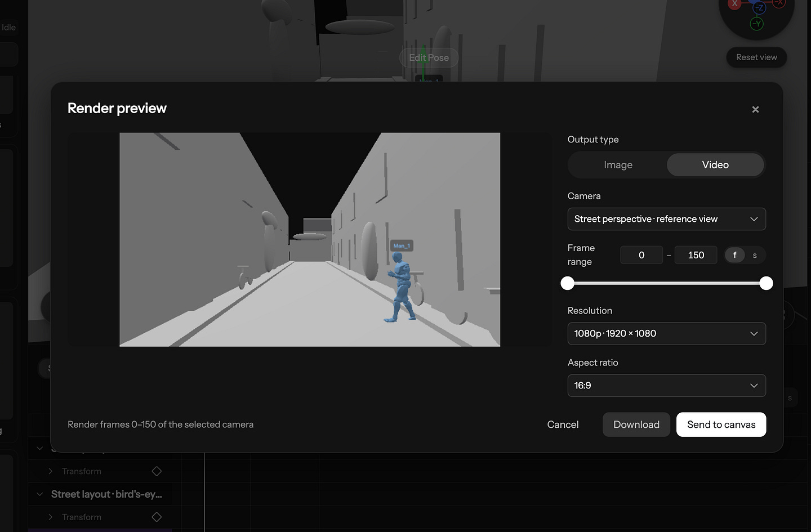Screen dimensions: 811x532
Task: Click the right frame range slider handle
Action: tap(766, 283)
